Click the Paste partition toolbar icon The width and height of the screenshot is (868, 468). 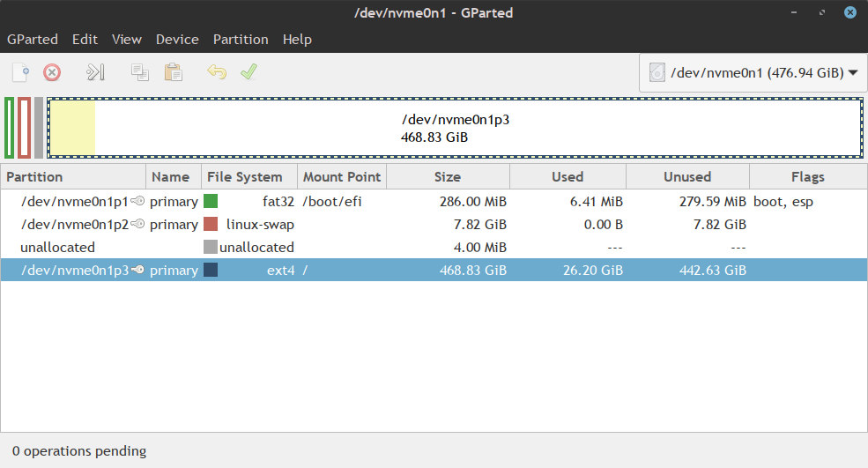(173, 72)
